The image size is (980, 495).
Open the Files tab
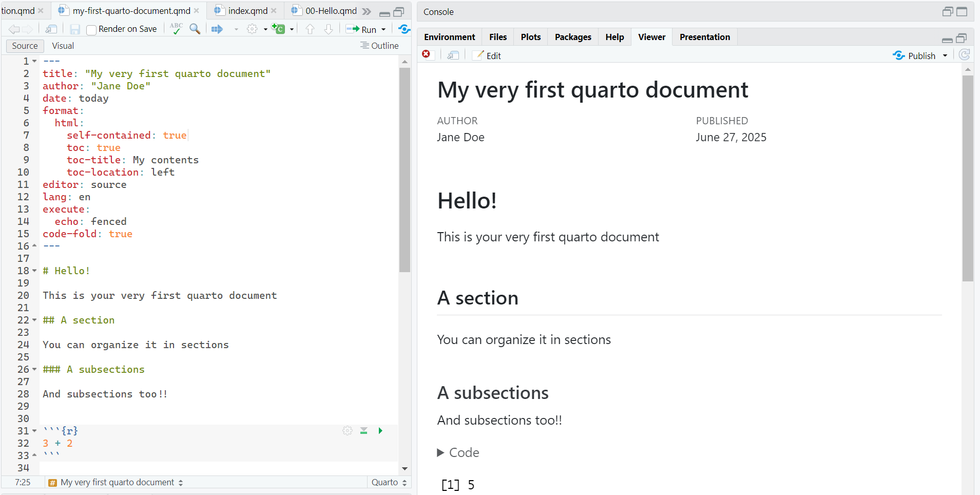(498, 37)
